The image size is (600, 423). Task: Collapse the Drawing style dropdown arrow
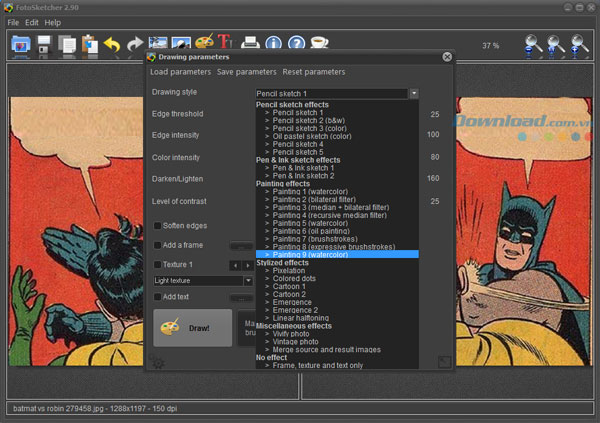pyautogui.click(x=414, y=93)
